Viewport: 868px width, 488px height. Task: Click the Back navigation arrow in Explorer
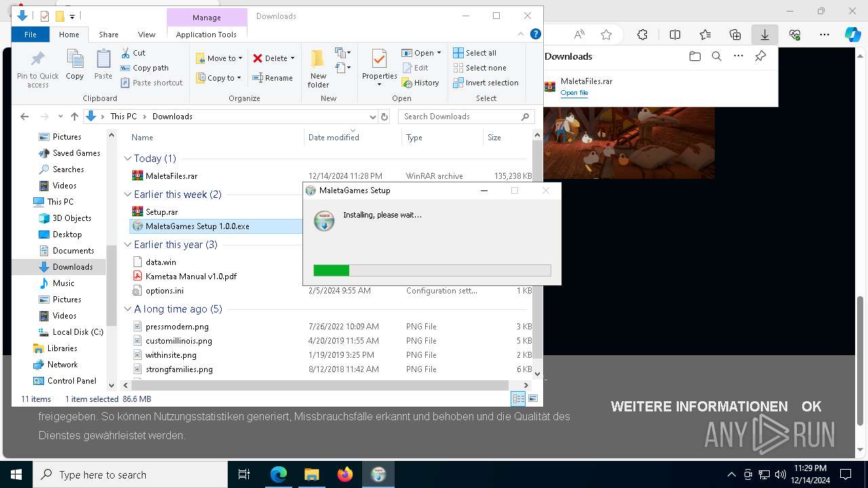(24, 117)
